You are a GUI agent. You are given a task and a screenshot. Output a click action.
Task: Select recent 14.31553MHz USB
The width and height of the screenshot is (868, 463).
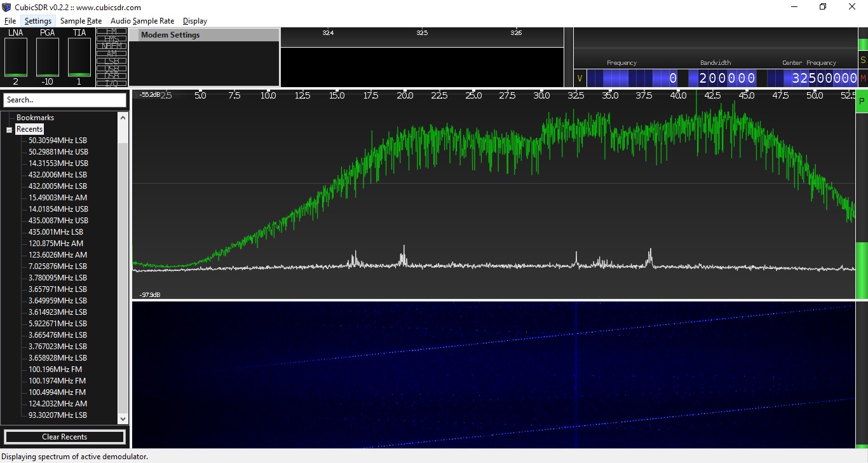(58, 163)
